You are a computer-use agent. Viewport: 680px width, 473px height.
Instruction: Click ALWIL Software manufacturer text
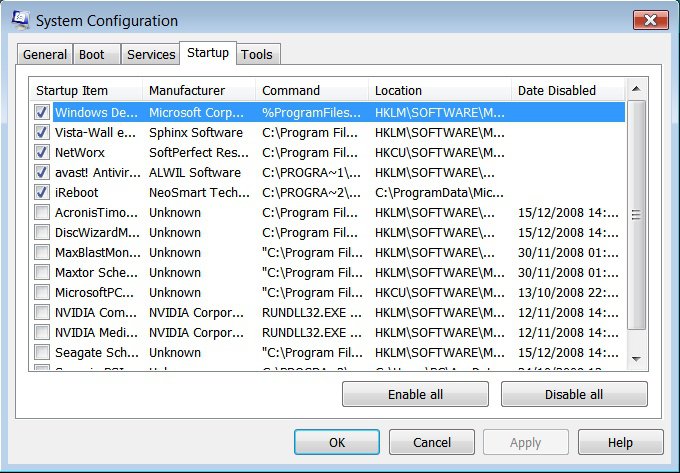pyautogui.click(x=195, y=173)
